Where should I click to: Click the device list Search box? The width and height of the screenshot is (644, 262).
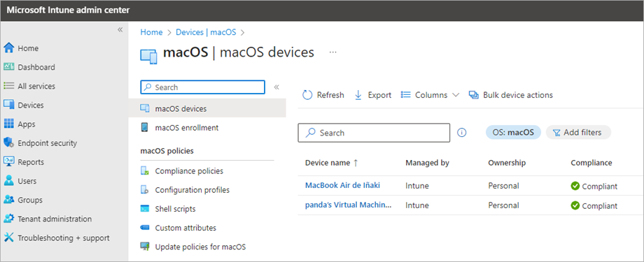(x=374, y=133)
